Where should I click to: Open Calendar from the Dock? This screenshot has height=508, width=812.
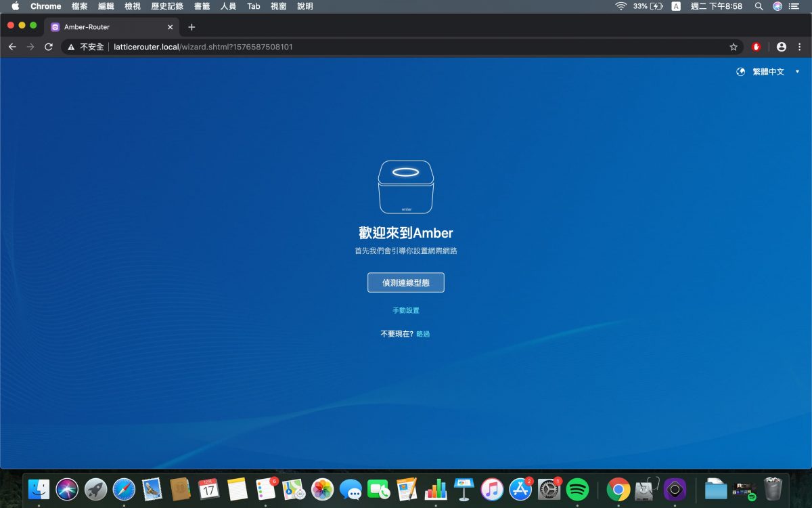click(209, 488)
